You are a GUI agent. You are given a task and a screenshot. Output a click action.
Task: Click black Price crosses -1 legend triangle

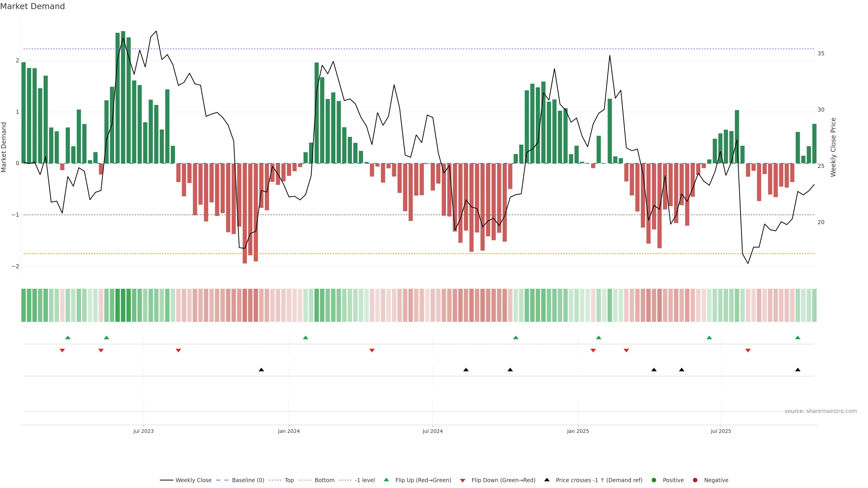547,480
